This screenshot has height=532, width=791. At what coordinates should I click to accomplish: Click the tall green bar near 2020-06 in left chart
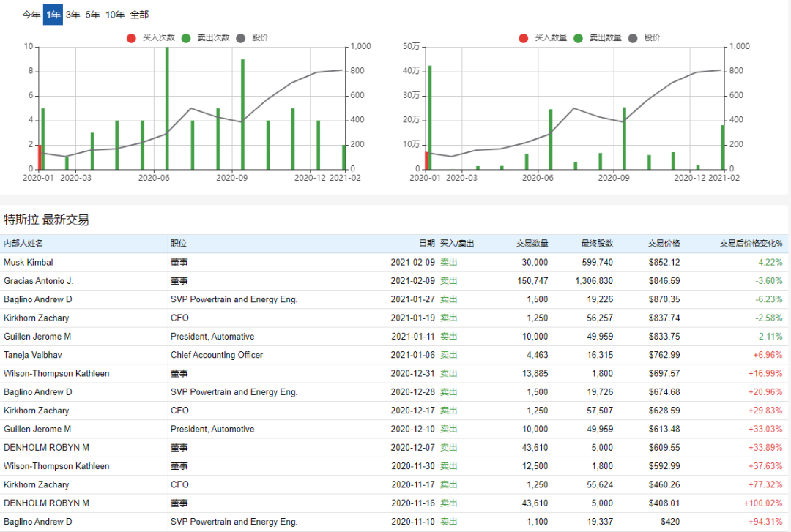pos(167,108)
